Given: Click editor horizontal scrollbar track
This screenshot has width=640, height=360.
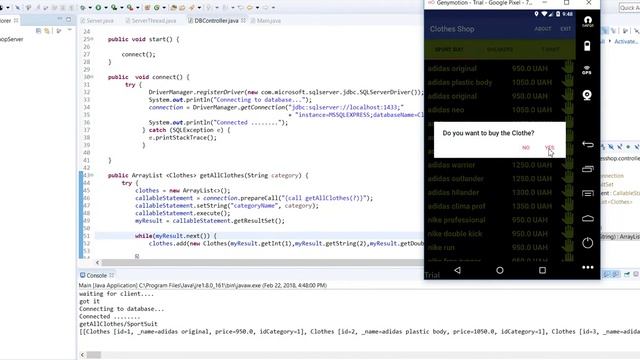Looking at the screenshot, I should pyautogui.click(x=261, y=262).
